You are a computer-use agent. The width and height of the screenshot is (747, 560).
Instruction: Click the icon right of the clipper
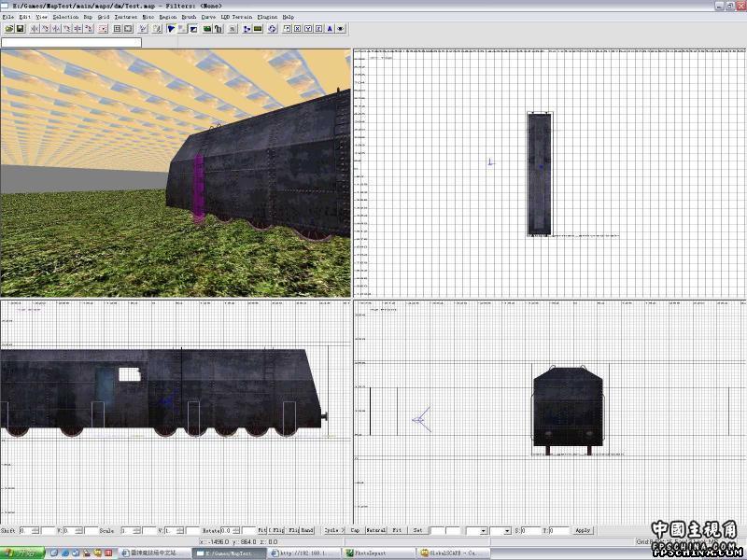pyautogui.click(x=182, y=29)
